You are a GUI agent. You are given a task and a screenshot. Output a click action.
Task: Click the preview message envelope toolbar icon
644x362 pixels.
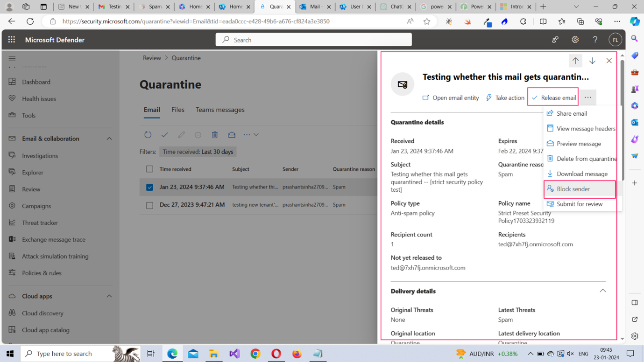click(232, 135)
